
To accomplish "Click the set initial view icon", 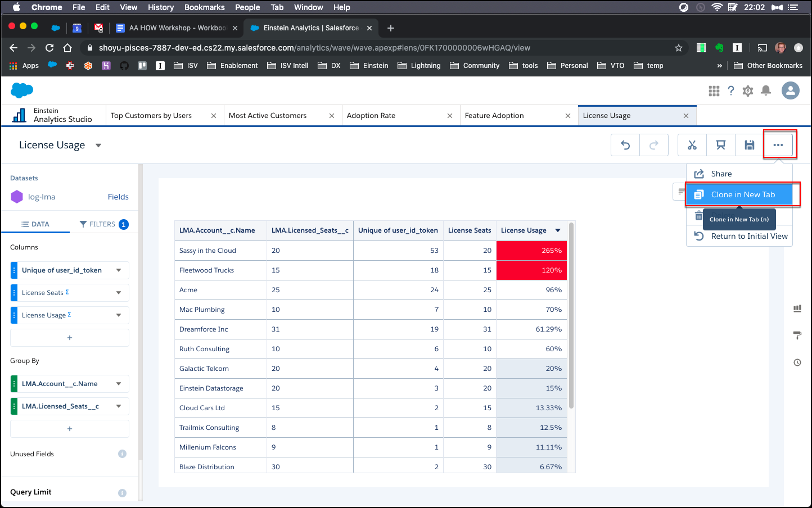I will 720,145.
